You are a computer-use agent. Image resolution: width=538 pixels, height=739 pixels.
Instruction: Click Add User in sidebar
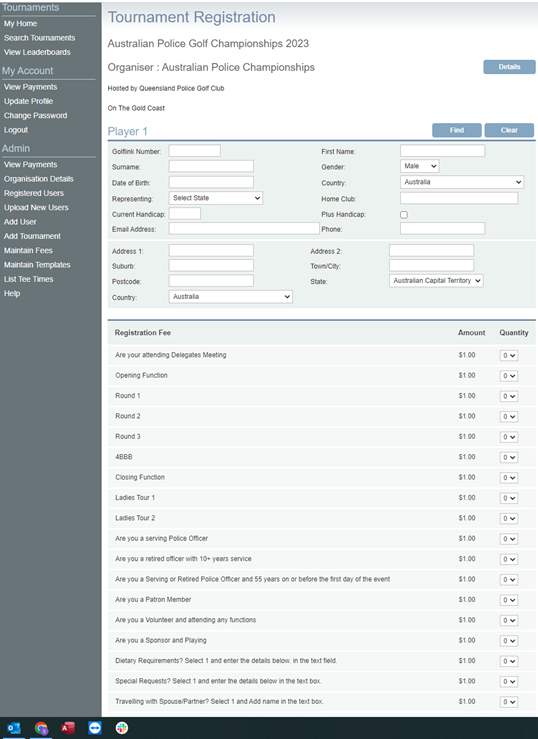[20, 222]
